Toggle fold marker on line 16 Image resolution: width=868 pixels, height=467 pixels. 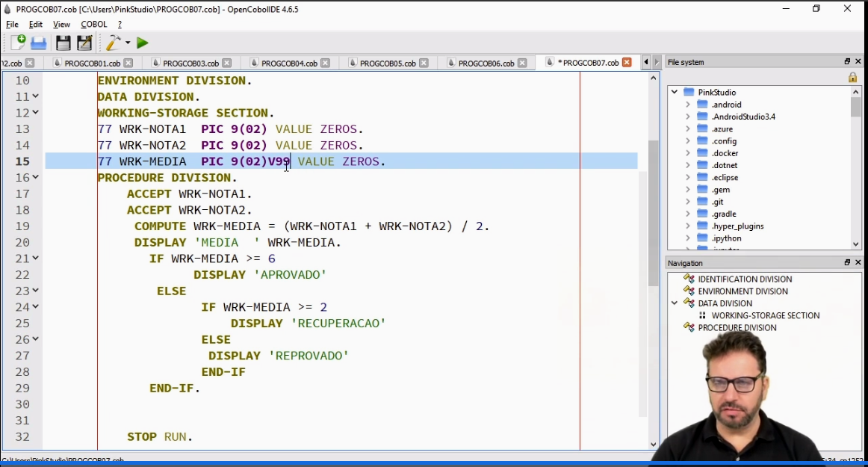click(x=35, y=178)
